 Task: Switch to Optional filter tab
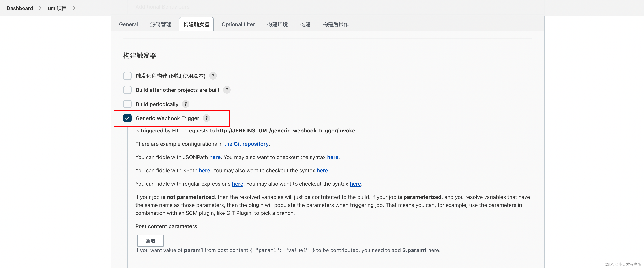coord(238,24)
